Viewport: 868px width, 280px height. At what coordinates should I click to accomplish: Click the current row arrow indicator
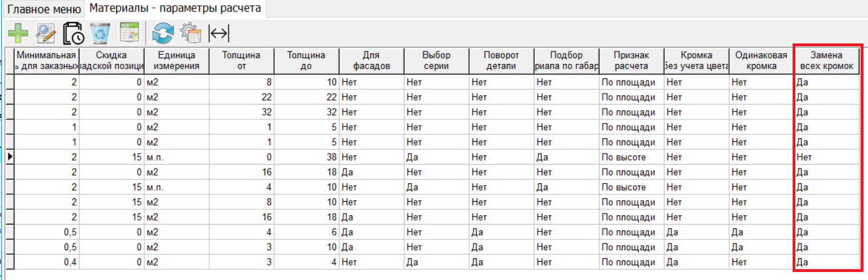pos(9,157)
